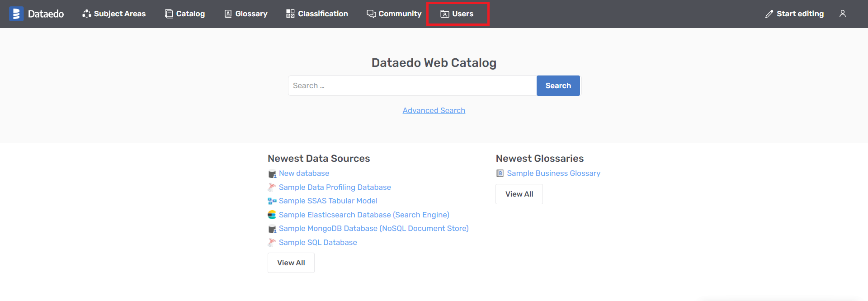Click the Elasticsearch database icon
The image size is (868, 301).
(272, 215)
